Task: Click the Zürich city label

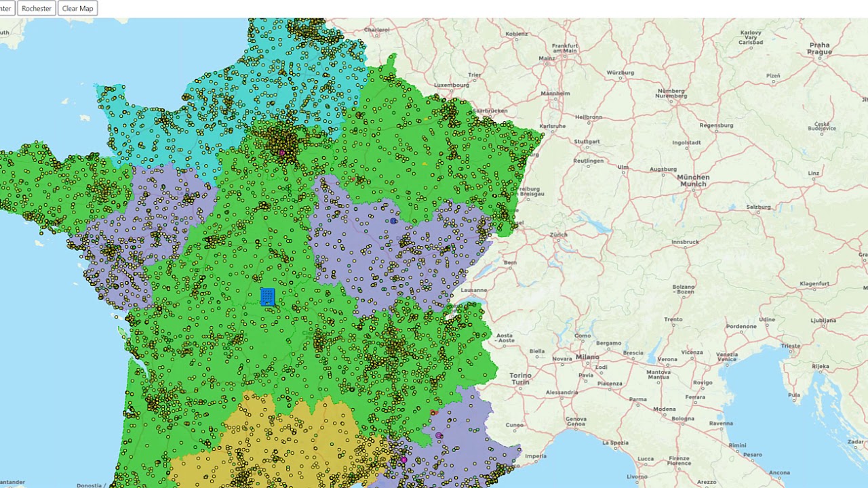Action: [x=559, y=235]
